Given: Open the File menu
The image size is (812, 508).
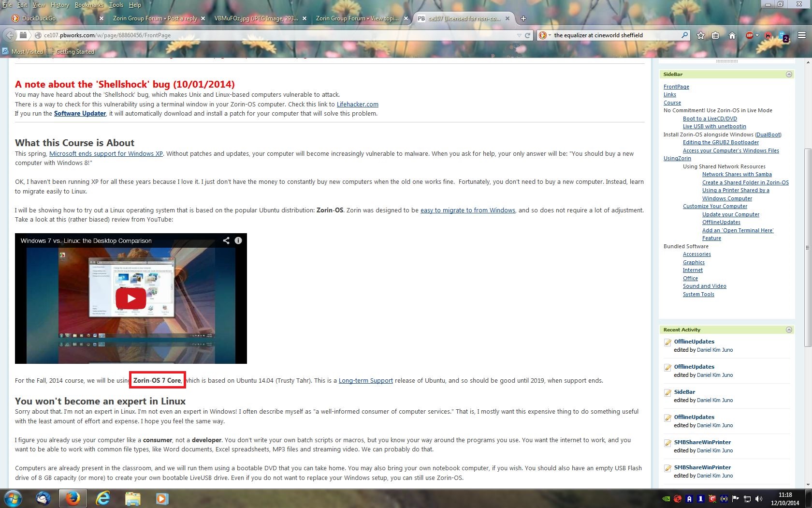Looking at the screenshot, I should coord(7,5).
